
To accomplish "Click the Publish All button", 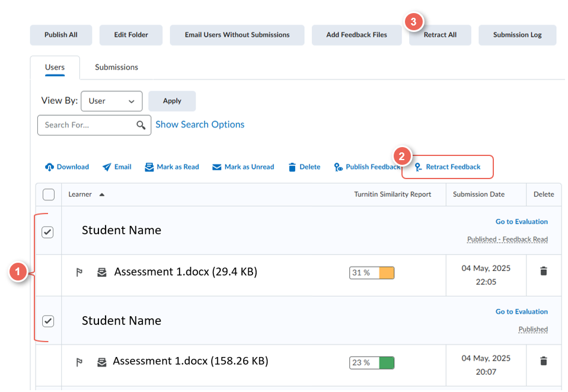I will point(61,35).
